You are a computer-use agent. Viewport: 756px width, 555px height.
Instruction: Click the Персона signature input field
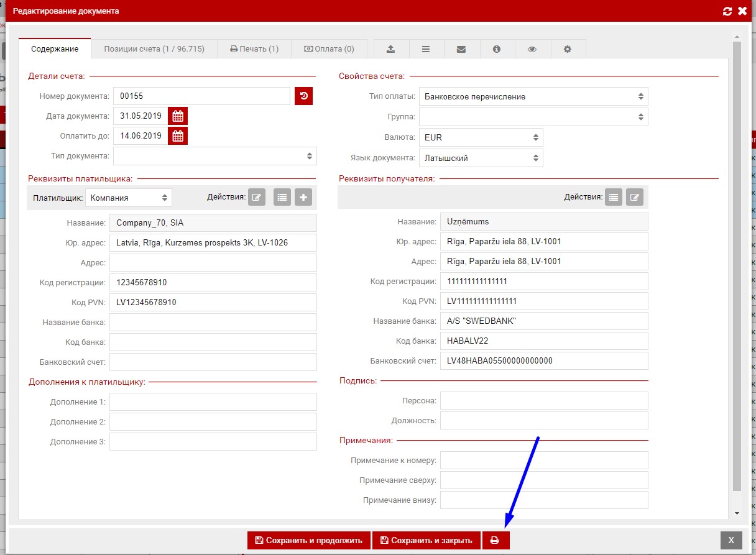[x=543, y=400]
